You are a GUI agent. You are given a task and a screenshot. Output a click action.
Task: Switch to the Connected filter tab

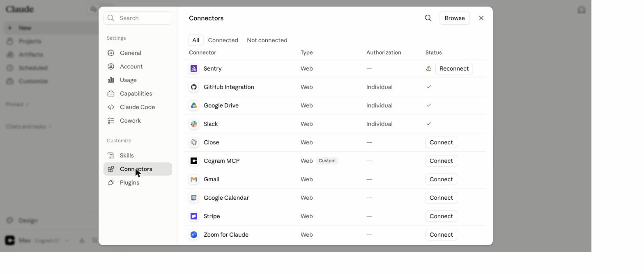click(x=223, y=40)
